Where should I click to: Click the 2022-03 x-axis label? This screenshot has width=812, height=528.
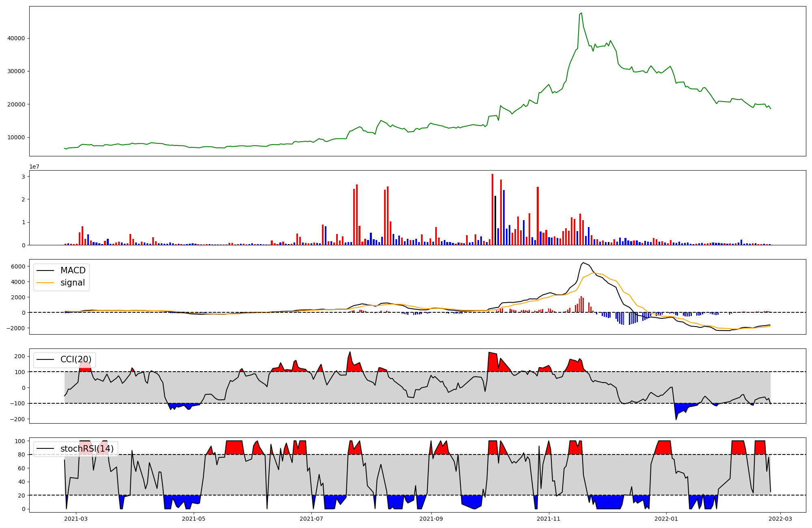click(x=780, y=519)
